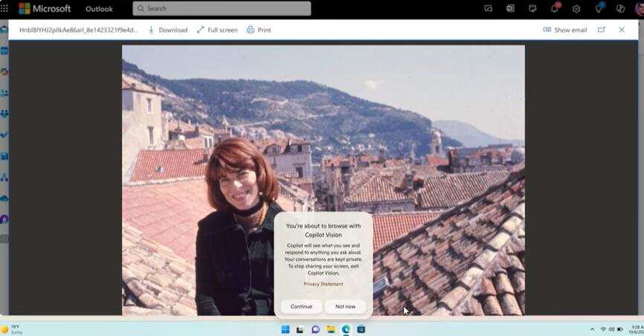Open the blue store app on taskbar
Screen dimensions: 644x336
tap(361, 329)
